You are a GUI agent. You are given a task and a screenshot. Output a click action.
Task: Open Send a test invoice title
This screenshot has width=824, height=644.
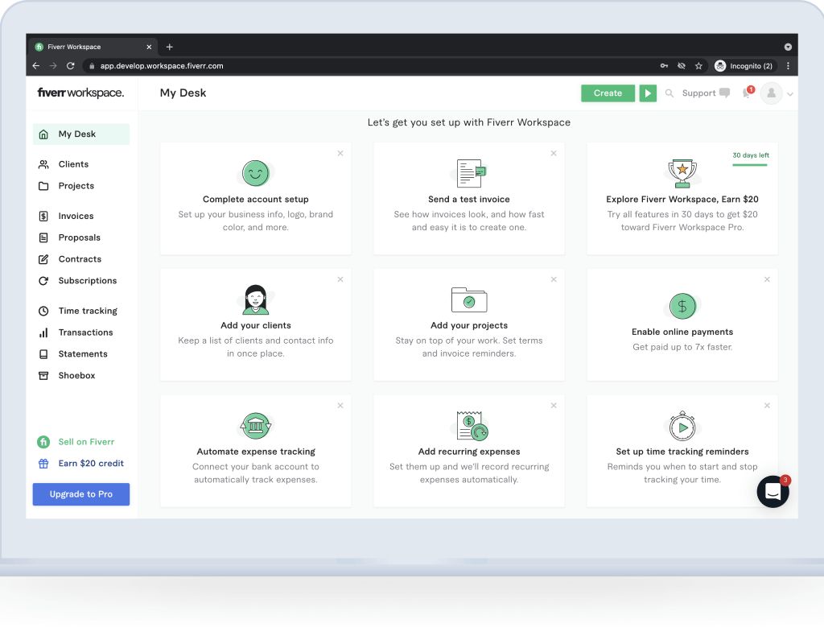pyautogui.click(x=469, y=200)
